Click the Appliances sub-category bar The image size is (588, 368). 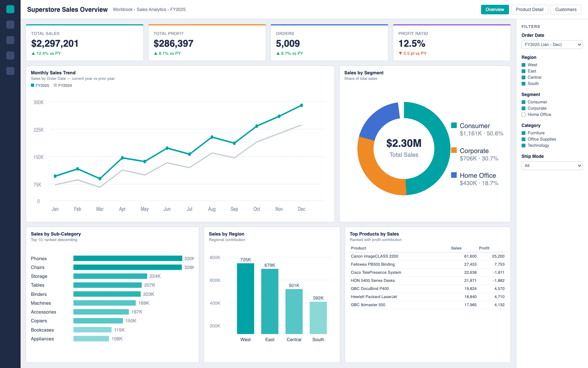[91, 339]
